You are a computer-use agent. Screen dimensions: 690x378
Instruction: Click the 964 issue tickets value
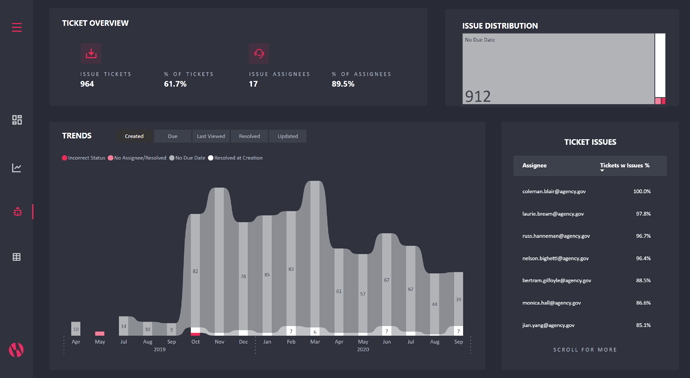click(87, 84)
